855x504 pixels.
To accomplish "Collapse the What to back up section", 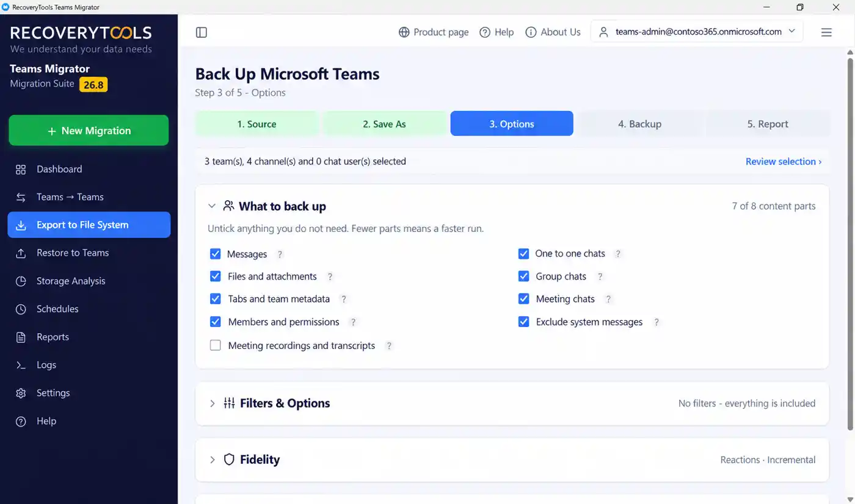I will pyautogui.click(x=212, y=206).
